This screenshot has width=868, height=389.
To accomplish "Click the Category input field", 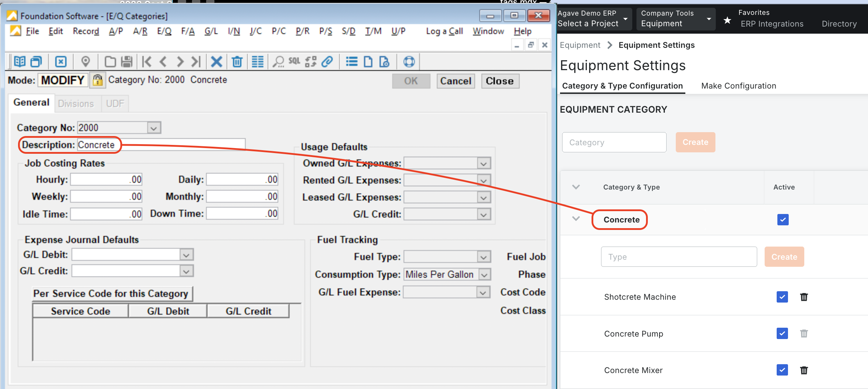I will pyautogui.click(x=614, y=142).
